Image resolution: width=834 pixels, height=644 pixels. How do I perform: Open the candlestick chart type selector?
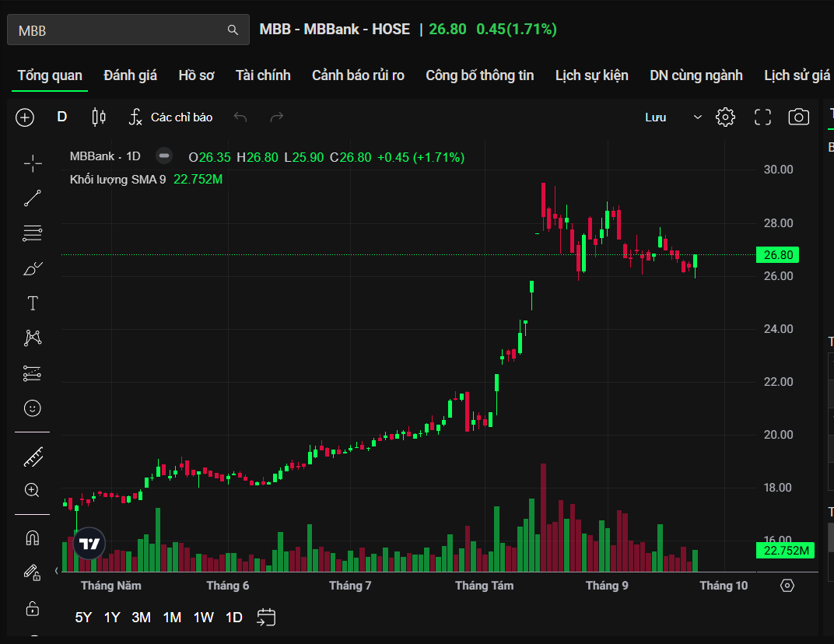coord(99,117)
